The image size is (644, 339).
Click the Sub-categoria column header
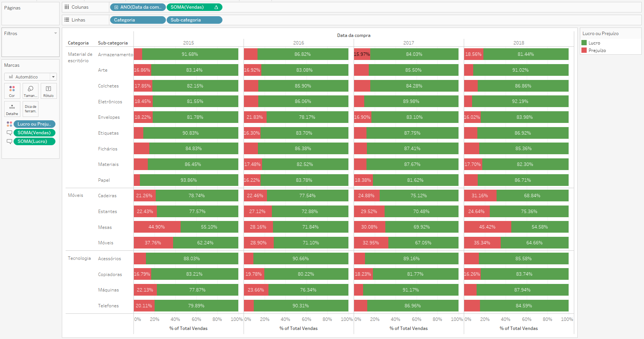click(113, 43)
